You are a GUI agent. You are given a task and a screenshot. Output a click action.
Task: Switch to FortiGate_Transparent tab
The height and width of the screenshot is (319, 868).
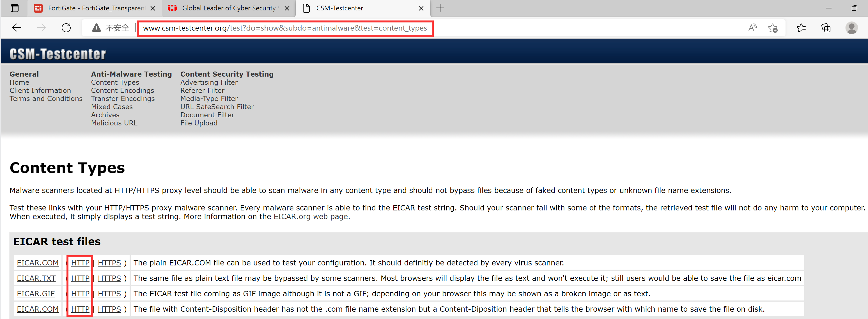pyautogui.click(x=96, y=8)
